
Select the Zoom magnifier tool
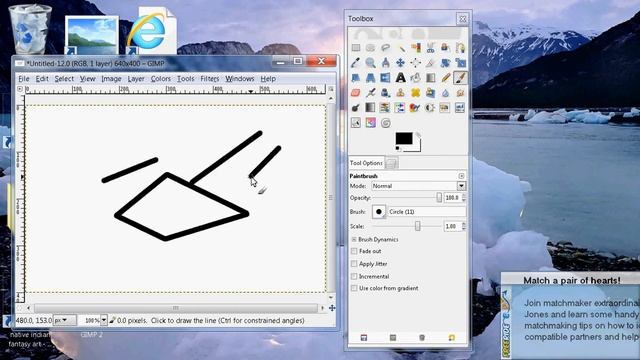point(370,62)
